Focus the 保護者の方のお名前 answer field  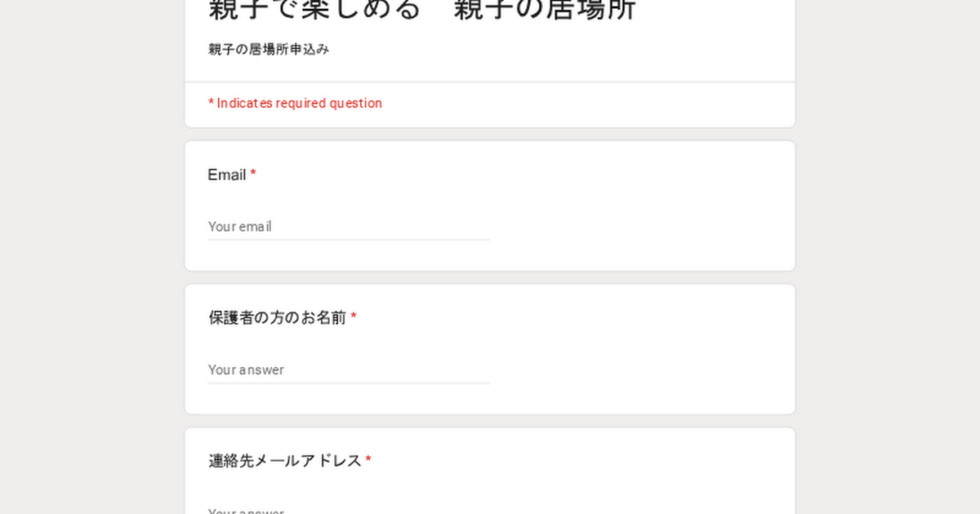click(348, 370)
